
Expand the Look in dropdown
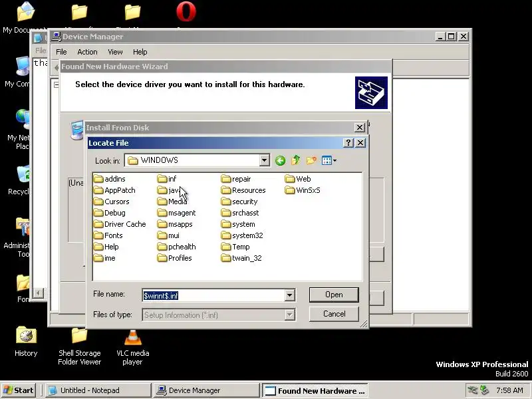point(264,160)
